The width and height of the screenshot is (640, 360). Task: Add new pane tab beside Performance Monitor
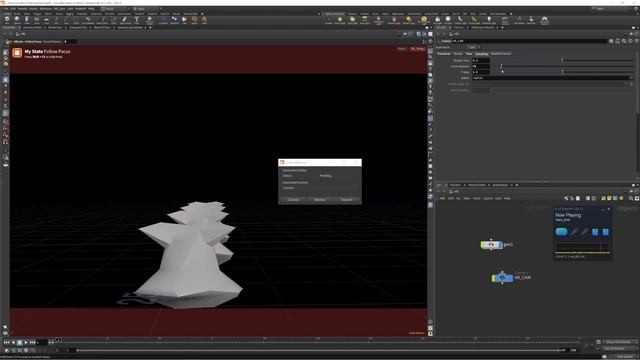(x=502, y=27)
